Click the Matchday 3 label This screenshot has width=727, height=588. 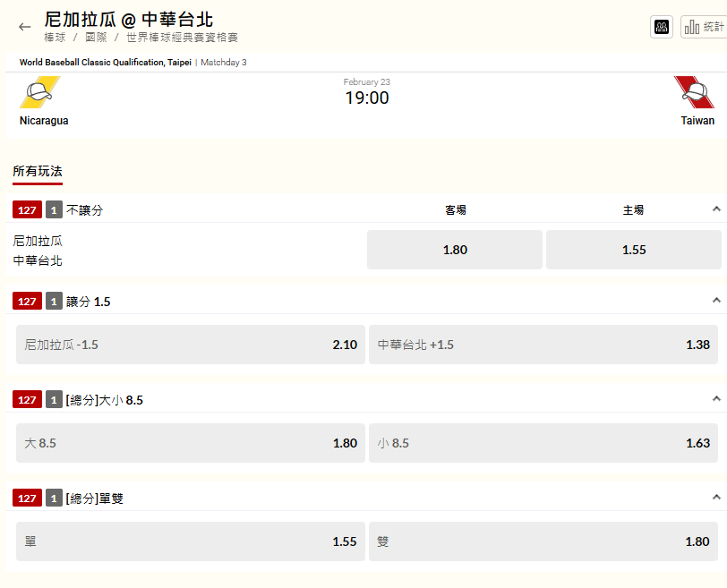coord(224,62)
